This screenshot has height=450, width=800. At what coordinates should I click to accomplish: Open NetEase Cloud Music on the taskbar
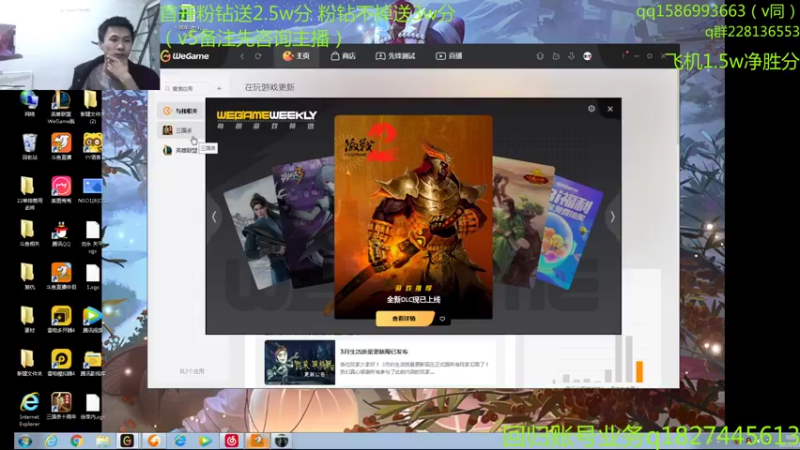coord(232,441)
